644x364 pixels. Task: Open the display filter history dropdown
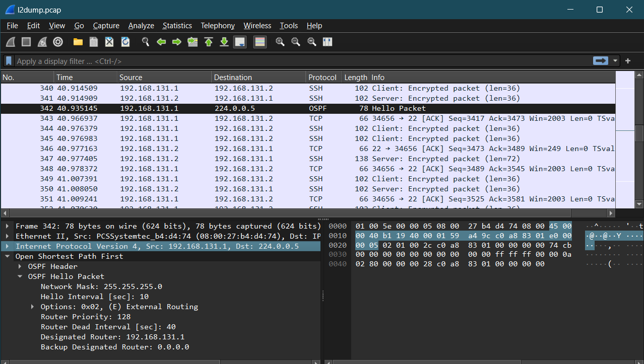[x=615, y=61]
